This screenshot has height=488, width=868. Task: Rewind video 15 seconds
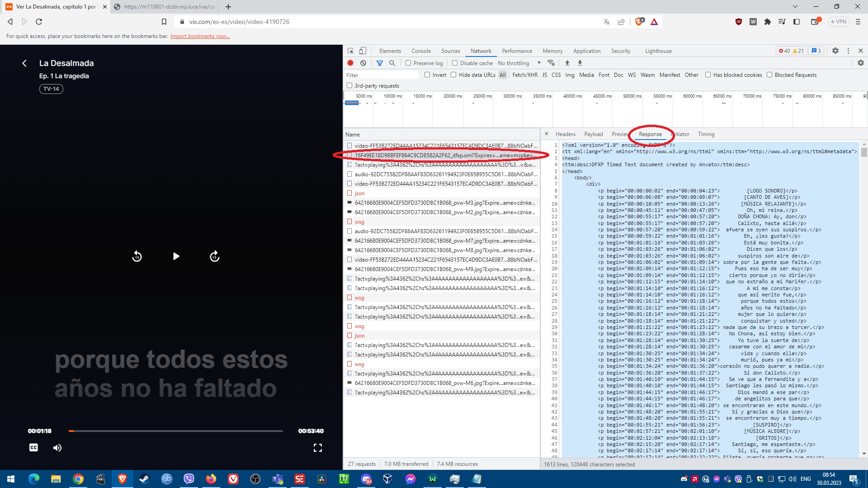(x=137, y=257)
